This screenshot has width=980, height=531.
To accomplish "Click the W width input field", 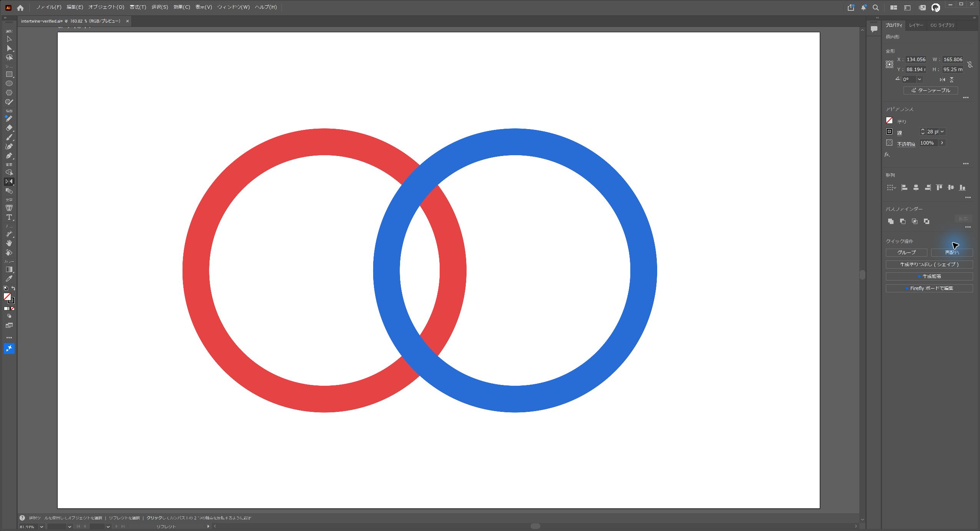I will (952, 60).
